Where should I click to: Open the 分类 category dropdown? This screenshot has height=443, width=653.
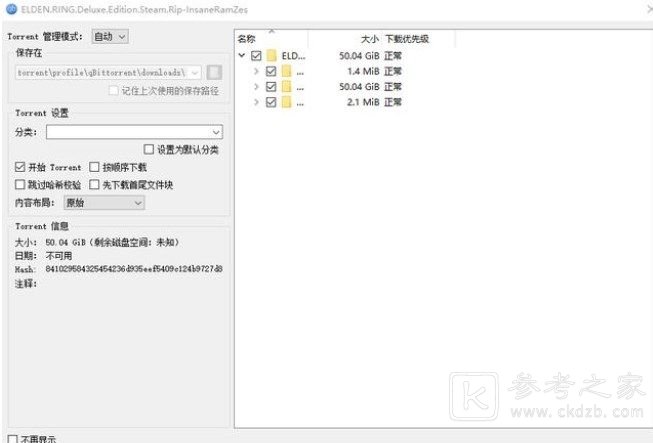pos(135,132)
